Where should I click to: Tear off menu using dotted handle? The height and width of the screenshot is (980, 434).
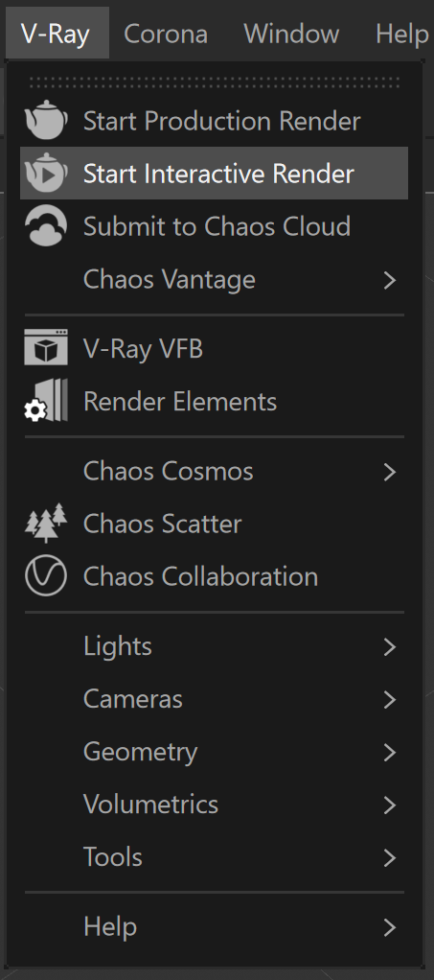point(215,82)
